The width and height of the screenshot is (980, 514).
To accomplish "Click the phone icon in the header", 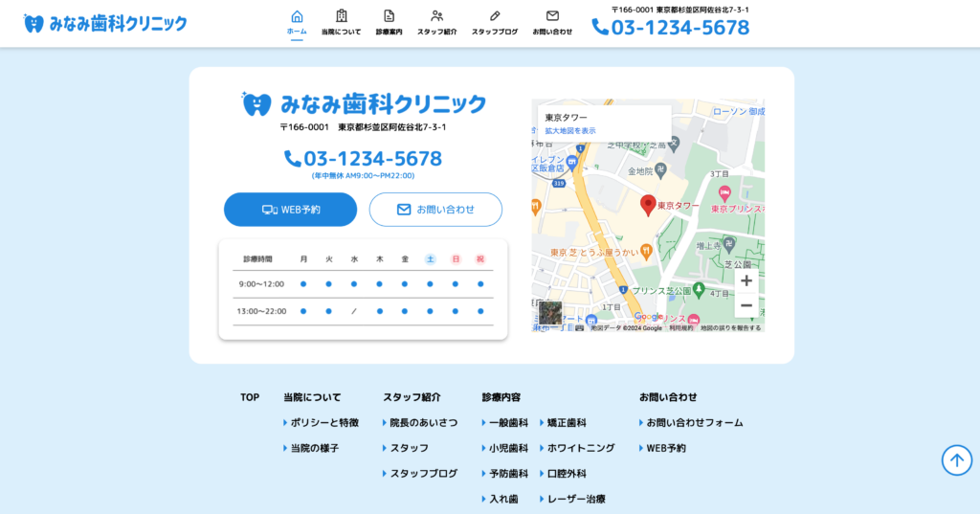I will (x=600, y=27).
